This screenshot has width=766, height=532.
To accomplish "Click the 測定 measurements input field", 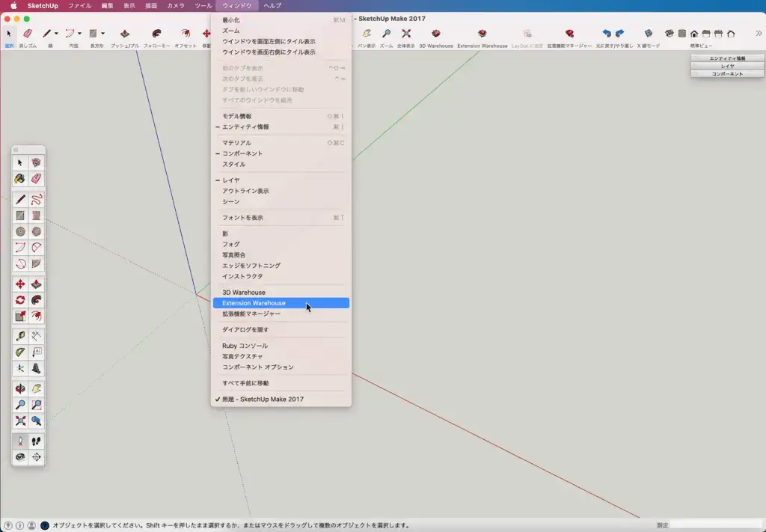I will [717, 525].
